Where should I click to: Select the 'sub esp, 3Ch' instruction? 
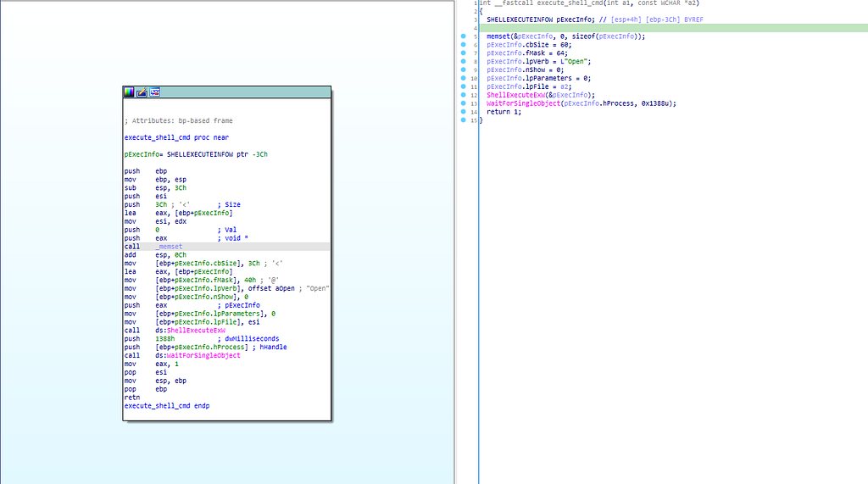pyautogui.click(x=155, y=187)
